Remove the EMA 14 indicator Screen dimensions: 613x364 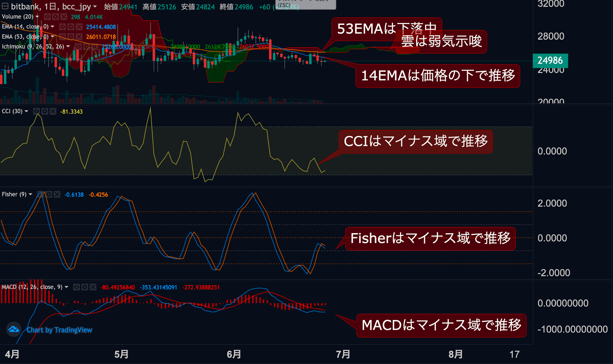[x=79, y=27]
